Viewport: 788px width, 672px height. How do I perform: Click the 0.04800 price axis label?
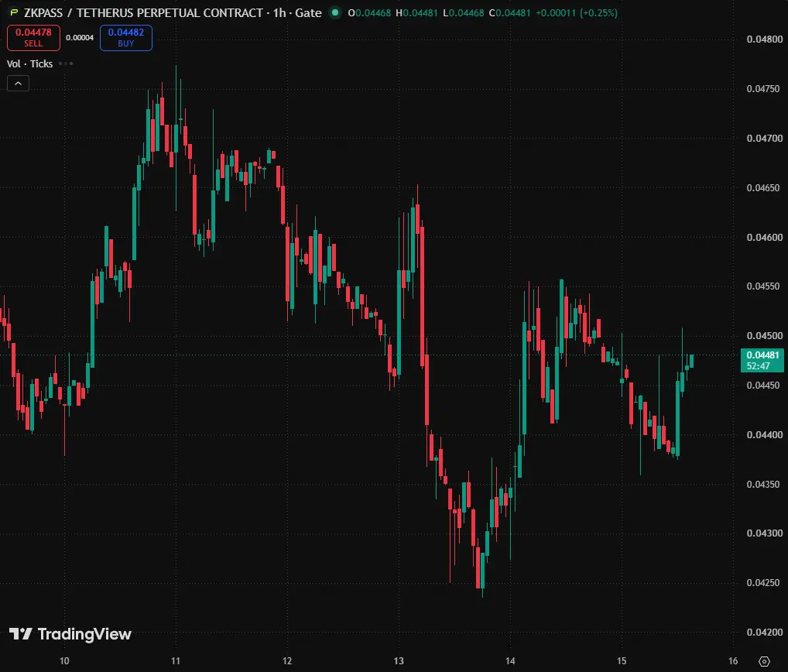(x=764, y=39)
